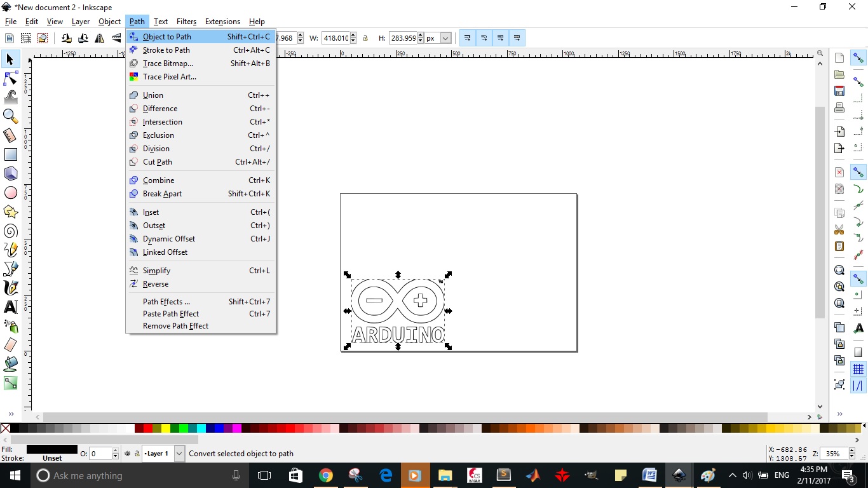Choose Union in Path menu
The image size is (868, 488).
click(x=201, y=95)
